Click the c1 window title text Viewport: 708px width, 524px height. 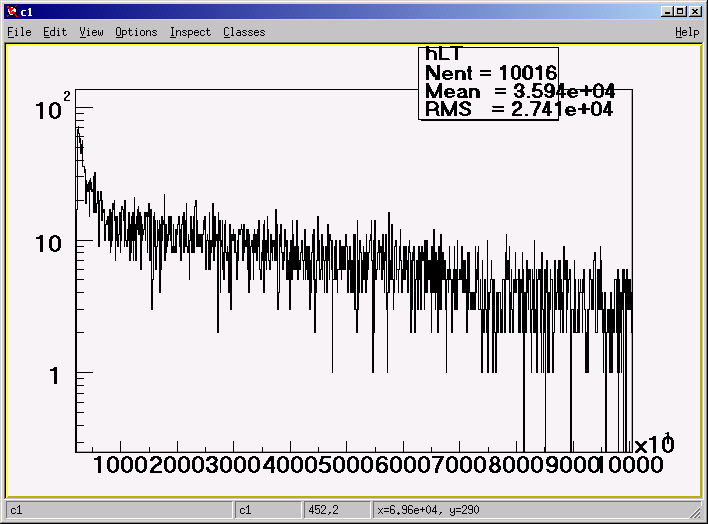point(27,12)
